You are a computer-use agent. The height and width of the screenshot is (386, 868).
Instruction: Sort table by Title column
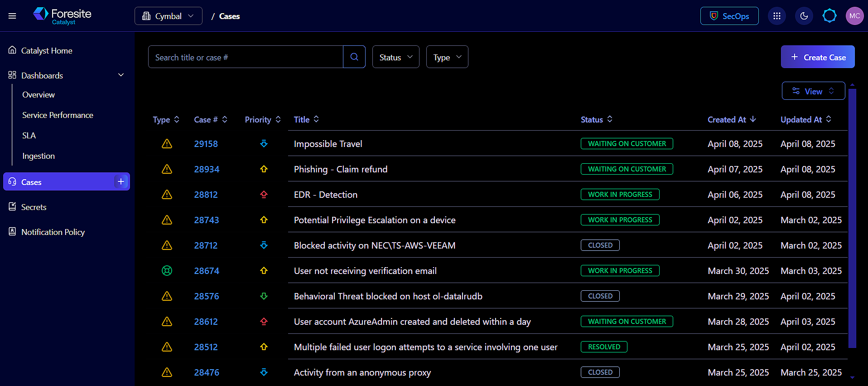[306, 119]
